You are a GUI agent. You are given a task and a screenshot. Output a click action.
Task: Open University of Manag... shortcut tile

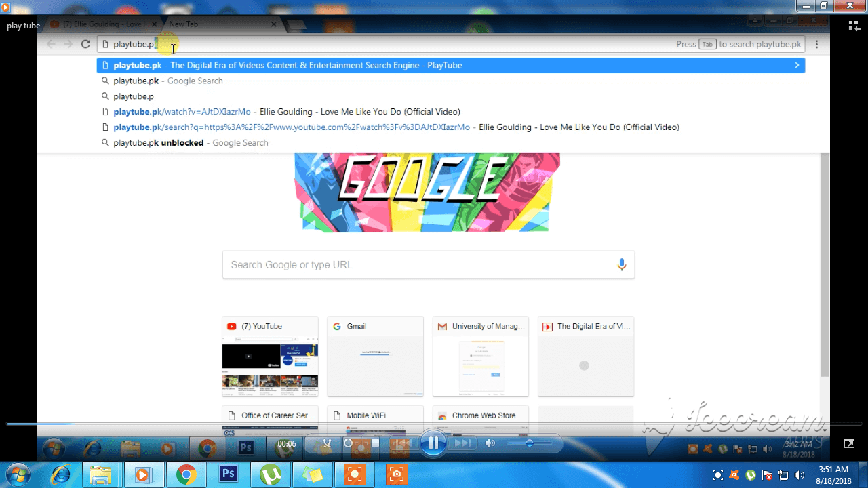coord(481,356)
